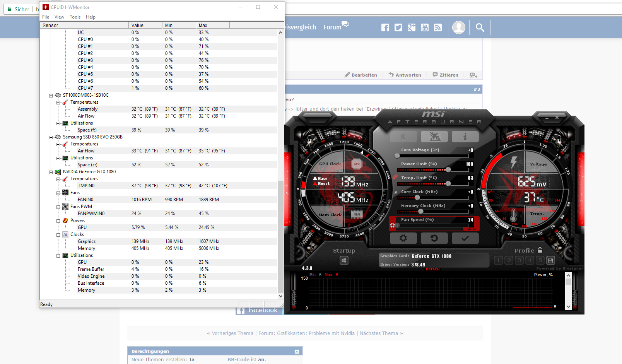Open the user-defined fan control gear
The width and height of the screenshot is (622, 364).
pos(393,225)
